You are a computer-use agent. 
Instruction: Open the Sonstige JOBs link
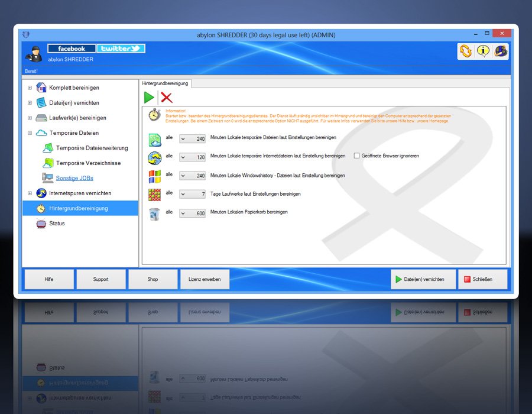point(74,178)
